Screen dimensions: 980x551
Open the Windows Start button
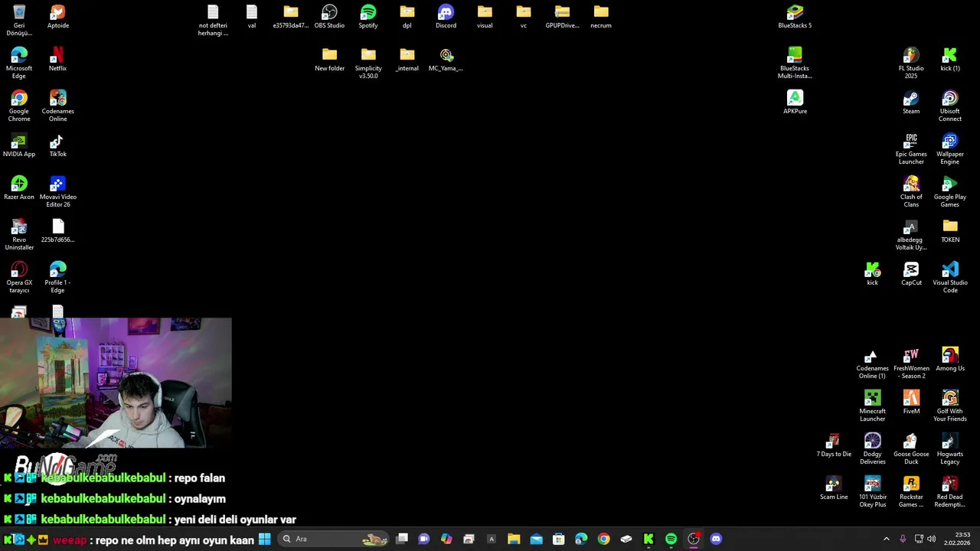264,539
